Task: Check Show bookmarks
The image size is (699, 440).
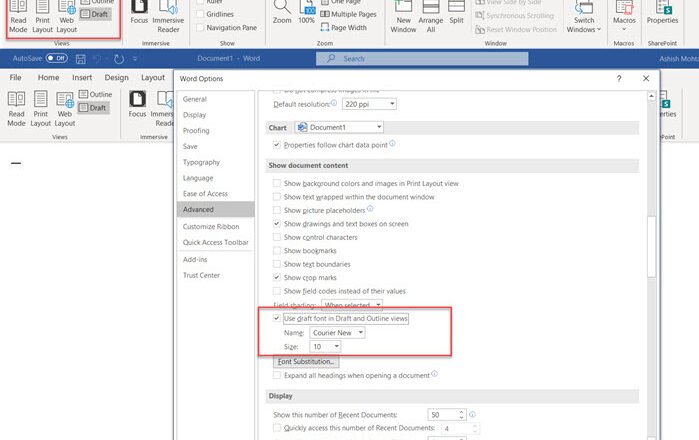Action: (276, 251)
